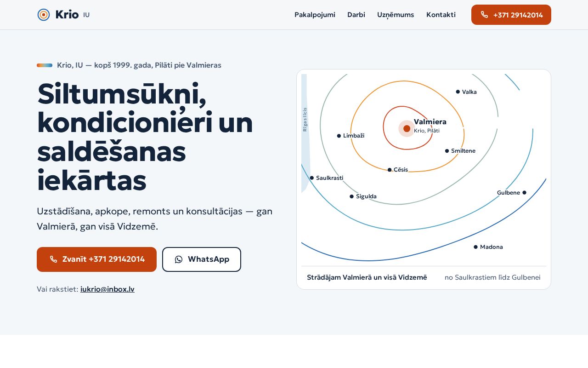Open the Darbi menu item
588x368 pixels.
click(x=356, y=15)
